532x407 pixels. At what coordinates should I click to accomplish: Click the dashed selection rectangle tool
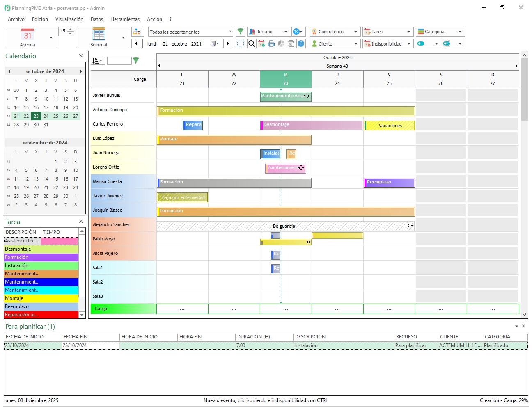point(241,43)
